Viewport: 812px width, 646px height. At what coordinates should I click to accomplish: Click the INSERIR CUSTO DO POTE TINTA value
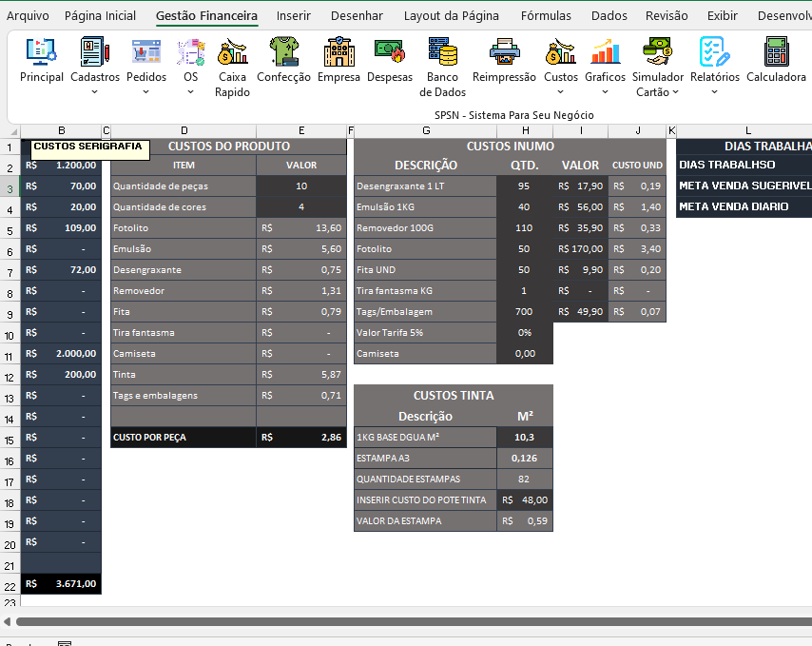(x=525, y=499)
